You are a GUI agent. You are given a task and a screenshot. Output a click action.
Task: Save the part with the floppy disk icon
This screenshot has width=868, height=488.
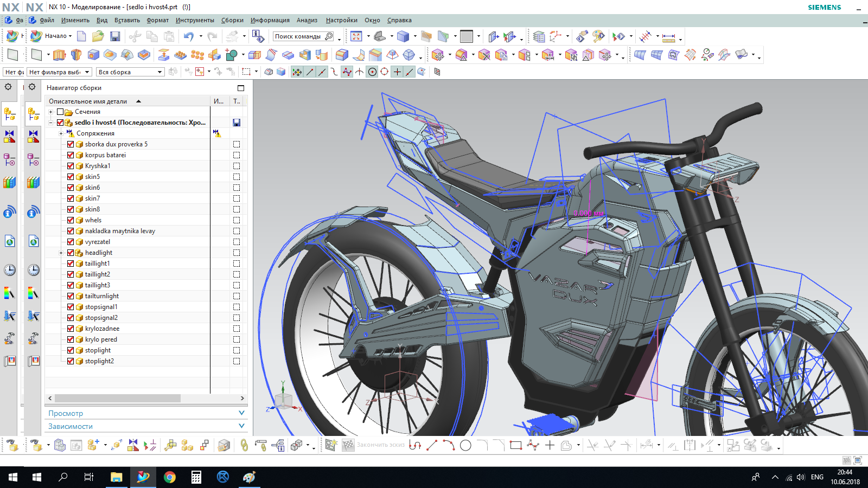pyautogui.click(x=115, y=36)
